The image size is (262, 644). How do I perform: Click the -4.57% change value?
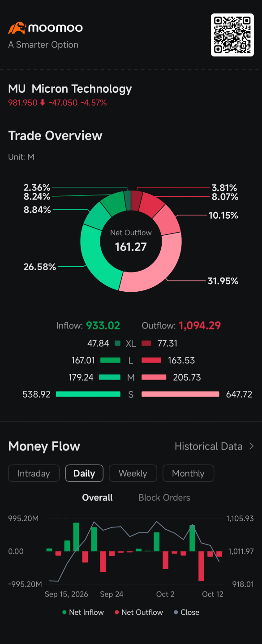(x=94, y=103)
